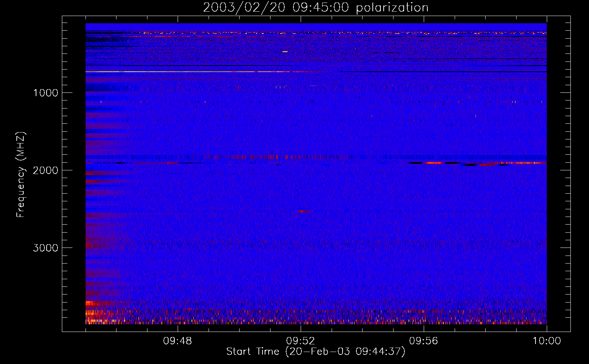This screenshot has height=364, width=589.
Task: Click the 09:52 time axis label
Action: point(301,341)
